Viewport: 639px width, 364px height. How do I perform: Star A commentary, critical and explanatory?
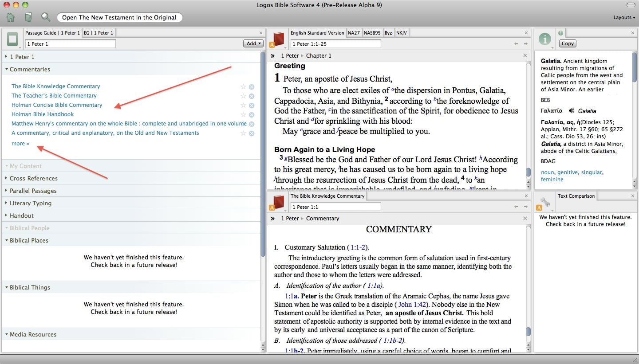coord(243,133)
